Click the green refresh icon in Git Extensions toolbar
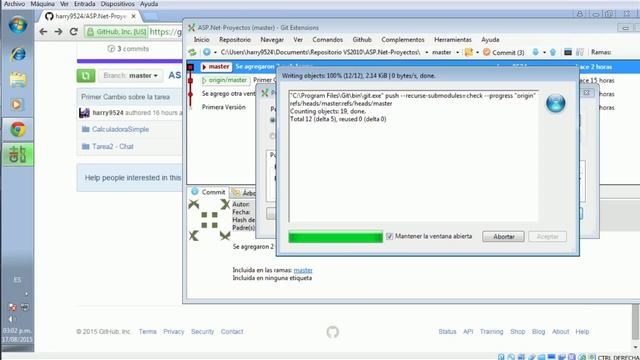This screenshot has height=360, width=640. pos(192,52)
